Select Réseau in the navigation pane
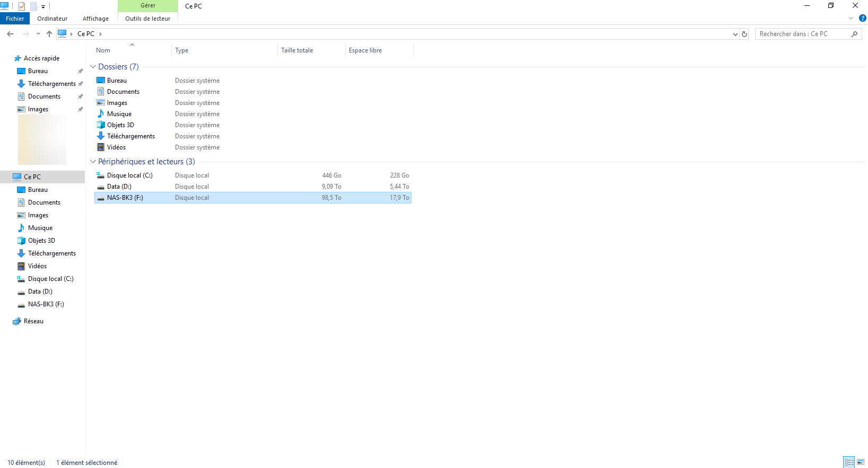The height and width of the screenshot is (468, 868). 33,321
